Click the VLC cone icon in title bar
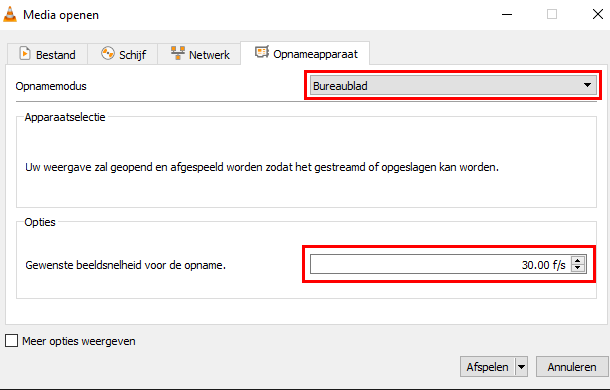Viewport: 610px width, 390px height. [x=10, y=14]
